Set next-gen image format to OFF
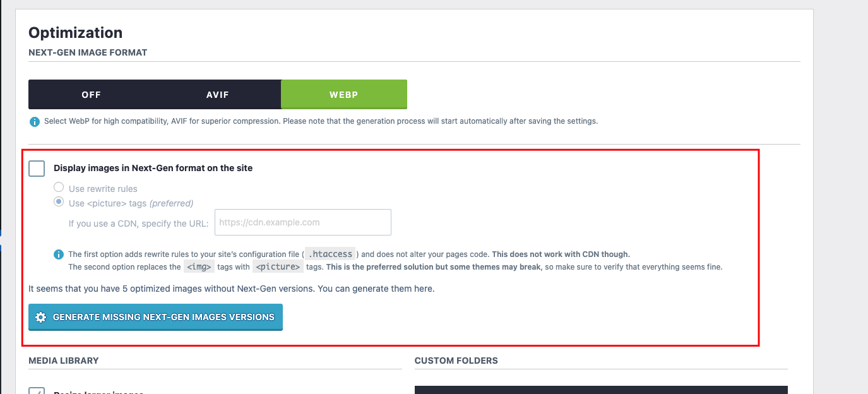This screenshot has height=394, width=868. 92,95
